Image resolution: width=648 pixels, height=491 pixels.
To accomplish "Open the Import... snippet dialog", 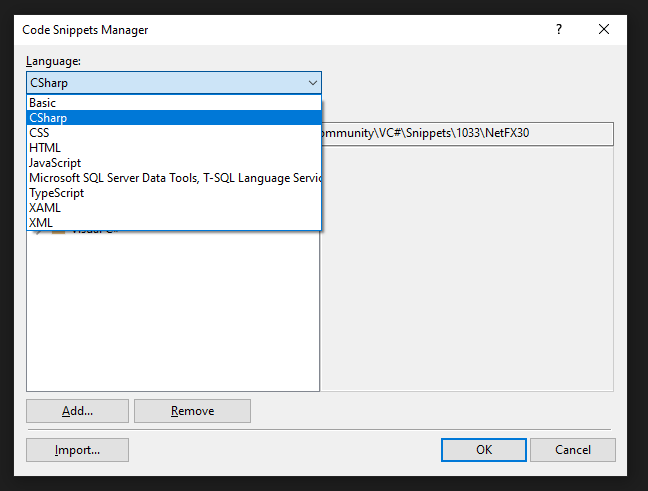I will (x=77, y=450).
